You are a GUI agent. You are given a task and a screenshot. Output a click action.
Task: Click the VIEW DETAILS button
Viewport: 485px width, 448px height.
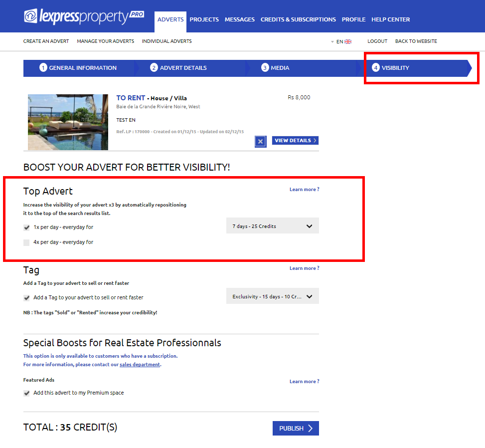(296, 141)
